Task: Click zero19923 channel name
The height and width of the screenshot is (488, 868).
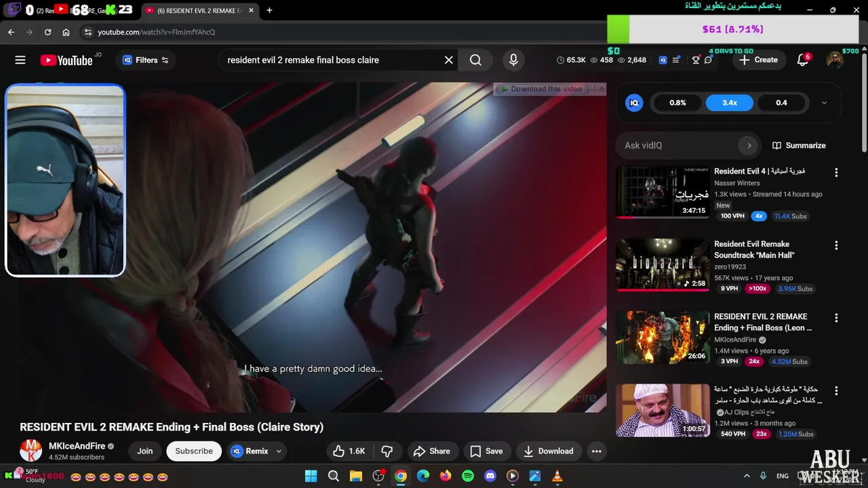Action: coord(730,267)
